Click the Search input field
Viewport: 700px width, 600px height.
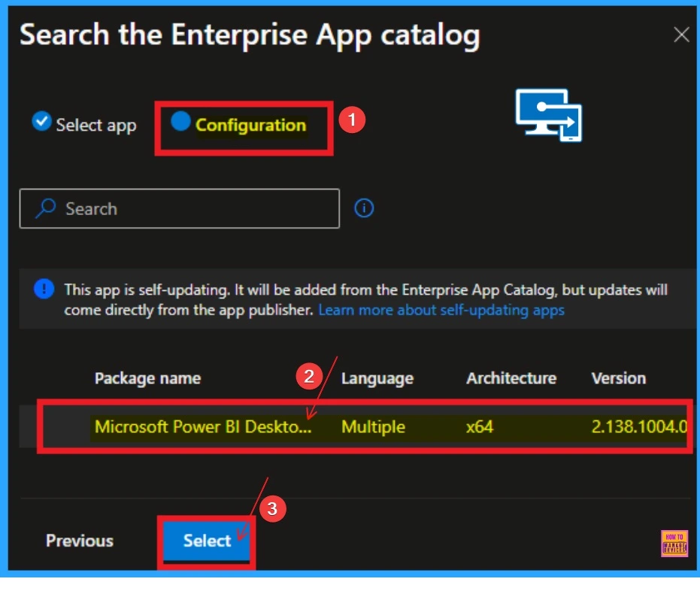180,208
